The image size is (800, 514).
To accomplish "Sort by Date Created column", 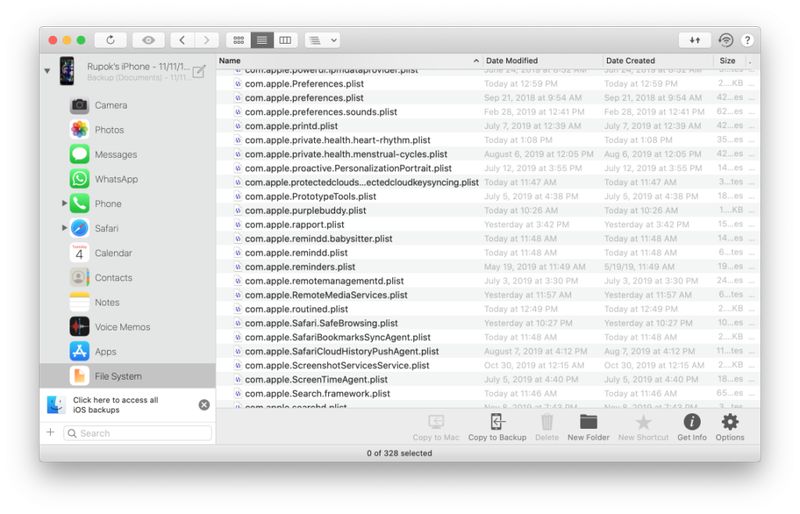I will point(658,60).
